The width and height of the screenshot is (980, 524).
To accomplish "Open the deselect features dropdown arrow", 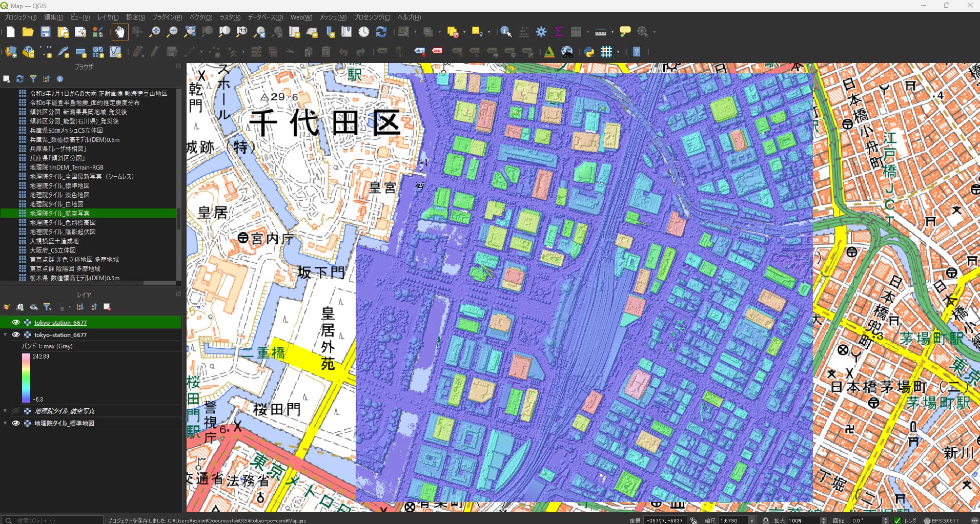I will [464, 32].
